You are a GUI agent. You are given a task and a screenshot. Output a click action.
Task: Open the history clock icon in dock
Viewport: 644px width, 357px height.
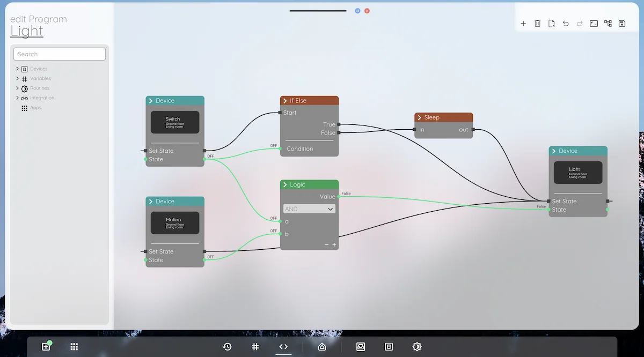[227, 347]
